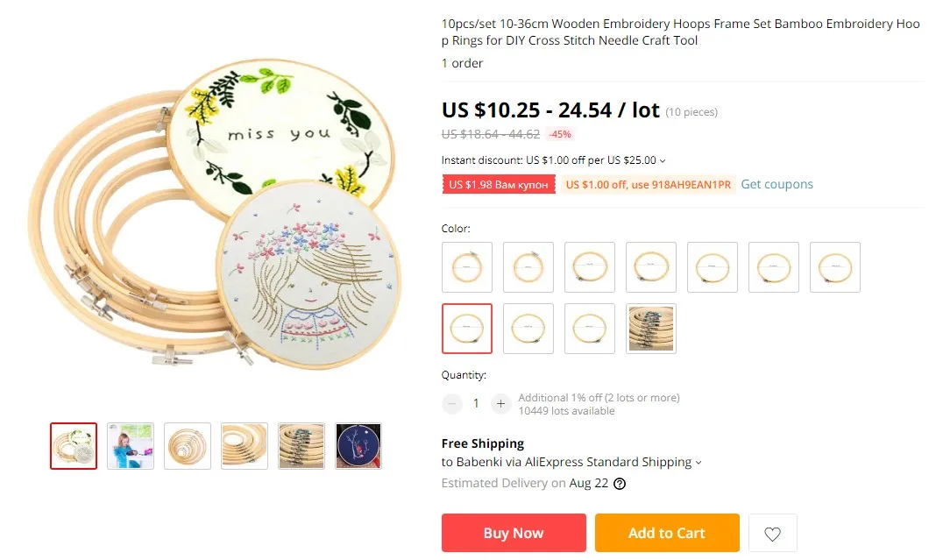
Task: Show the nested empty hoops thumbnail
Action: pos(188,446)
